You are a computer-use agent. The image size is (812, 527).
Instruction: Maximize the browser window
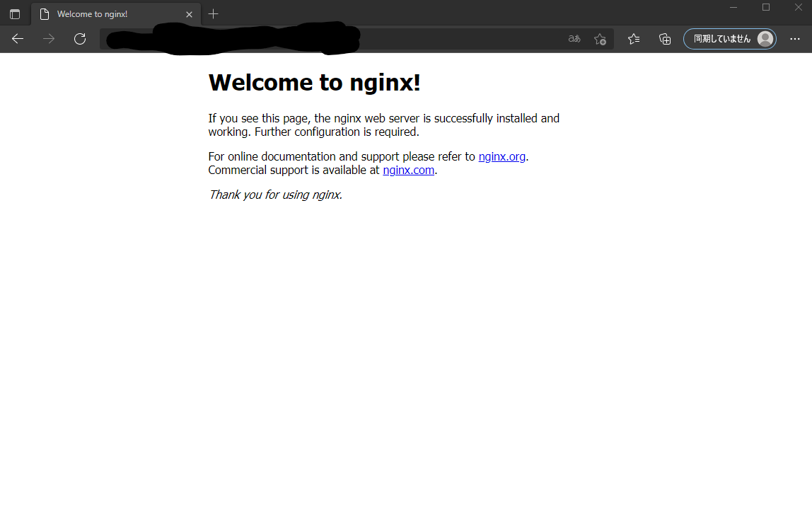tap(766, 7)
